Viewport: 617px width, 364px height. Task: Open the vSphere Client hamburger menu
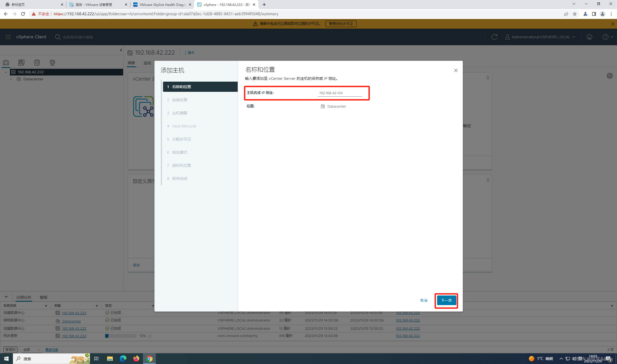tap(8, 37)
